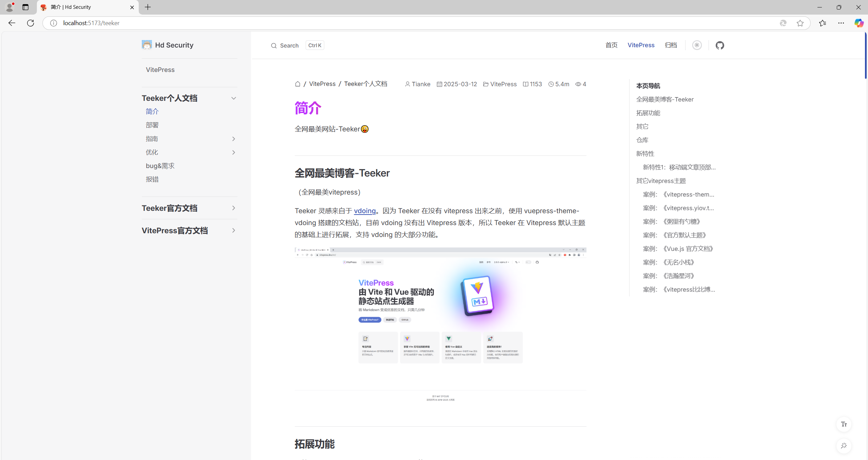868x460 pixels.
Task: Click VitePress in the breadcrumb path
Action: 322,84
